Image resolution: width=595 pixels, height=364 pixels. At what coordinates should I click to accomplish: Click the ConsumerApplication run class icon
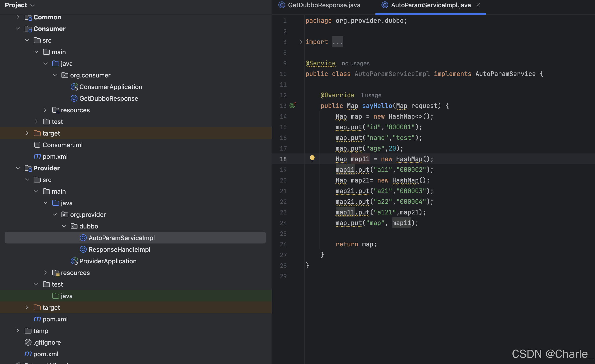[x=74, y=87]
